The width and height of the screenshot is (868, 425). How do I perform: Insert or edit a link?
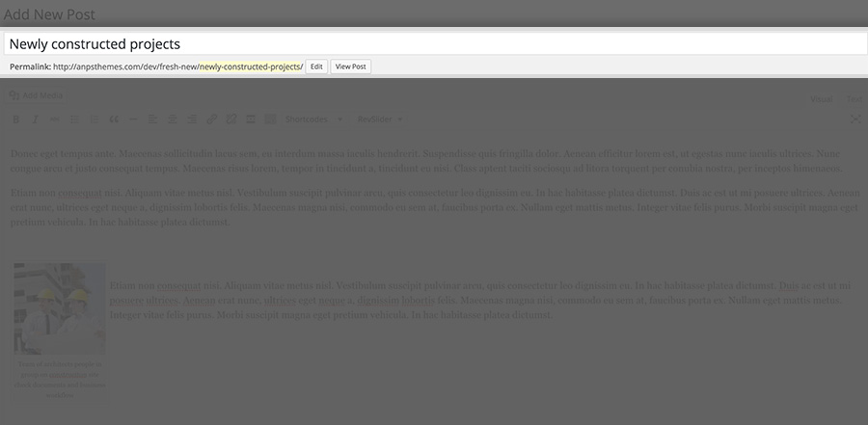click(211, 120)
